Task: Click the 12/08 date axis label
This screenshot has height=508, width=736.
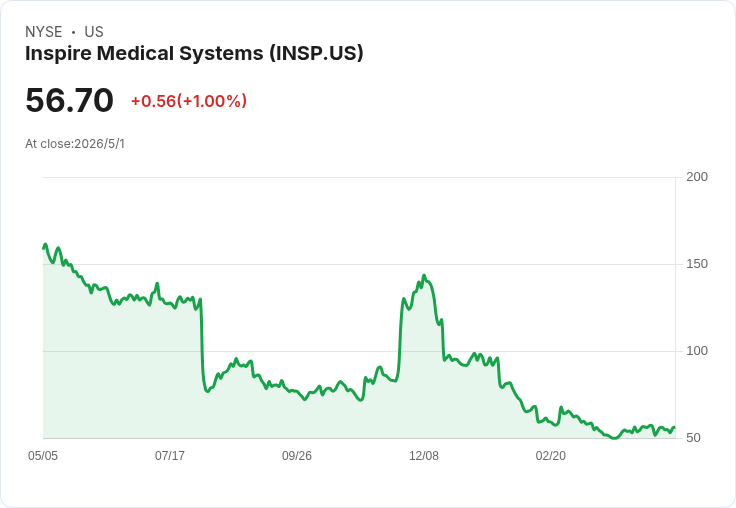Action: point(424,456)
